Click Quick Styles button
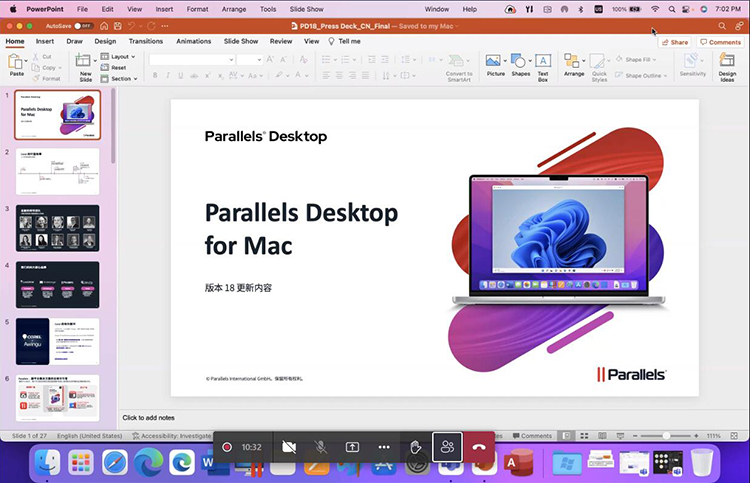750x483 pixels. click(599, 67)
